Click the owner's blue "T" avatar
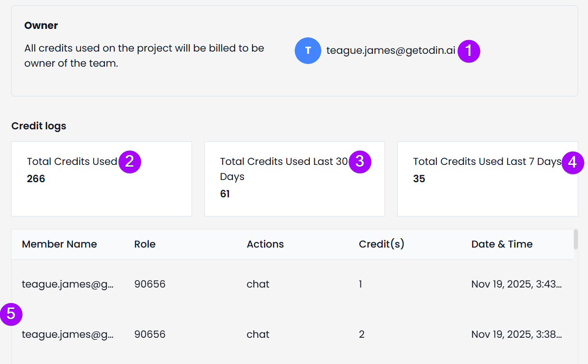The height and width of the screenshot is (364, 588). [308, 51]
